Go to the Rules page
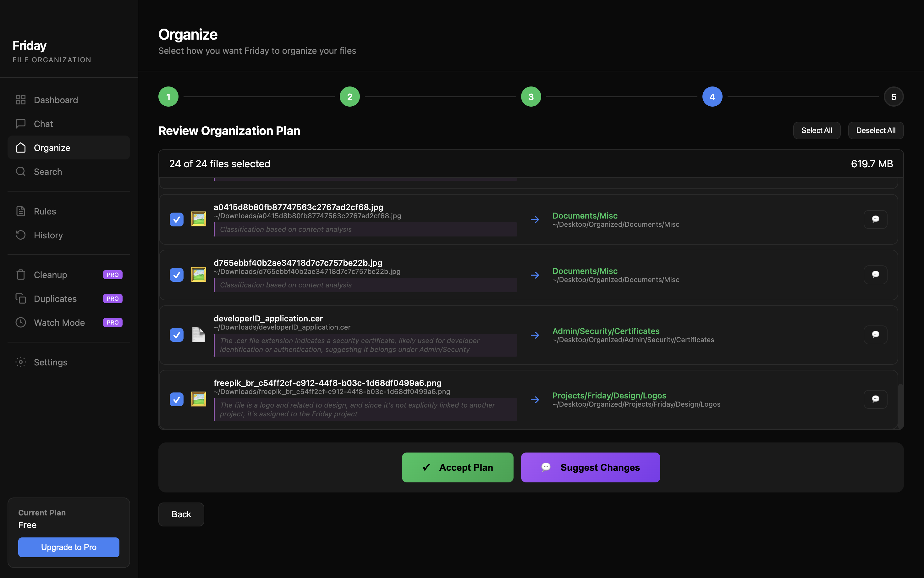Screen dimensions: 924x578 point(45,211)
